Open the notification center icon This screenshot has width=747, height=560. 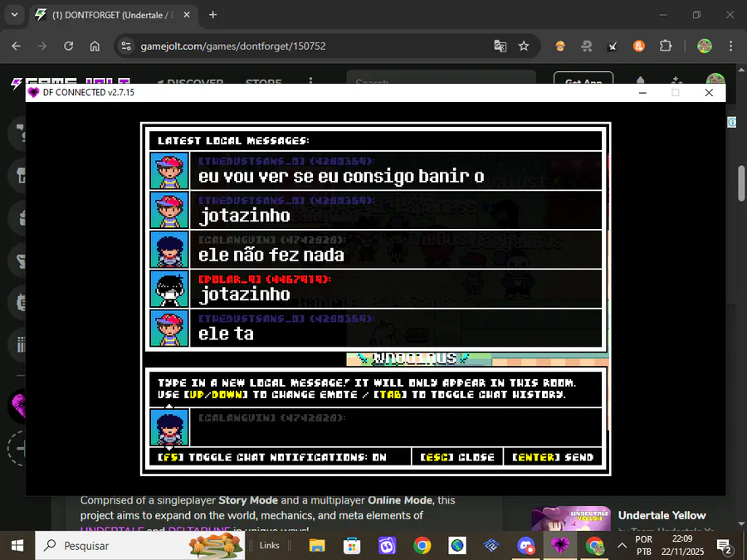(x=725, y=546)
